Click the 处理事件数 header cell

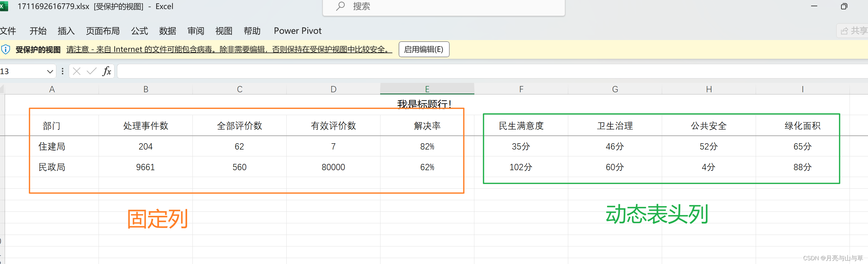(146, 126)
